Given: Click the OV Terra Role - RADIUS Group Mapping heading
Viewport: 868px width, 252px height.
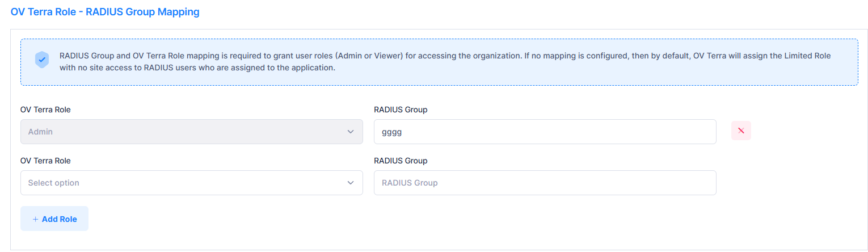Looking at the screenshot, I should [105, 11].
